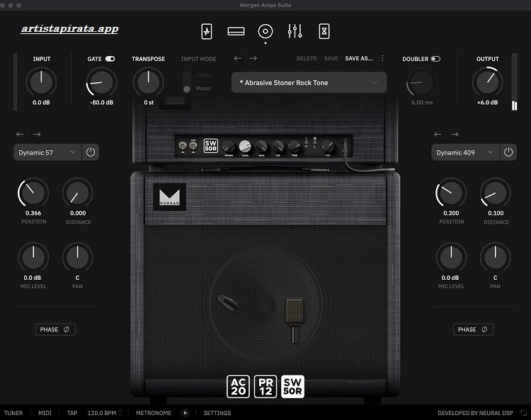Open SETTINGS

coord(217,413)
